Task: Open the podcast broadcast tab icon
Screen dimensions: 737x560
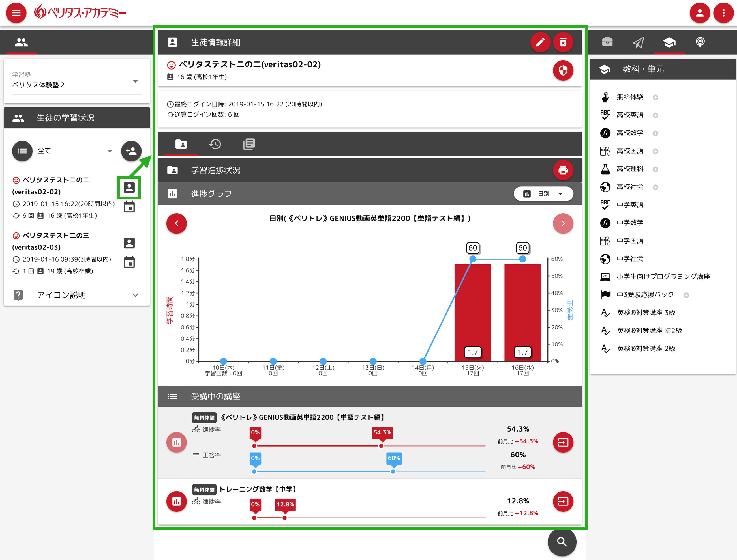Action: (700, 42)
